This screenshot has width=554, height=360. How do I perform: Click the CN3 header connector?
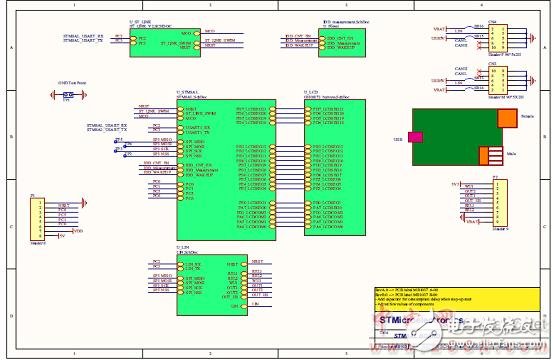pos(498,80)
